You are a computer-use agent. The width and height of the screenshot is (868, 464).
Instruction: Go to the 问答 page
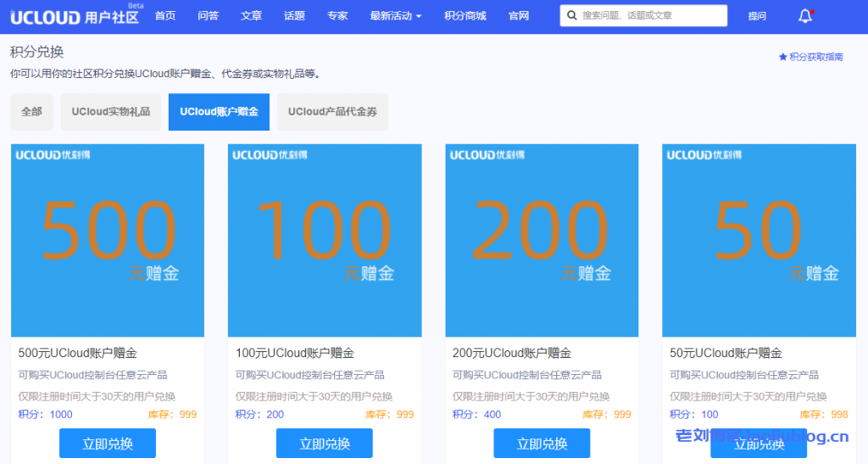pyautogui.click(x=208, y=16)
